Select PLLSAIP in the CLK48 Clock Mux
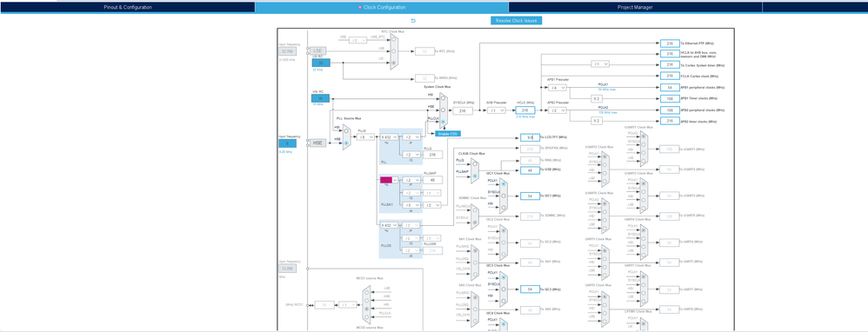Viewport: 868px width, 332px height. coord(475,176)
